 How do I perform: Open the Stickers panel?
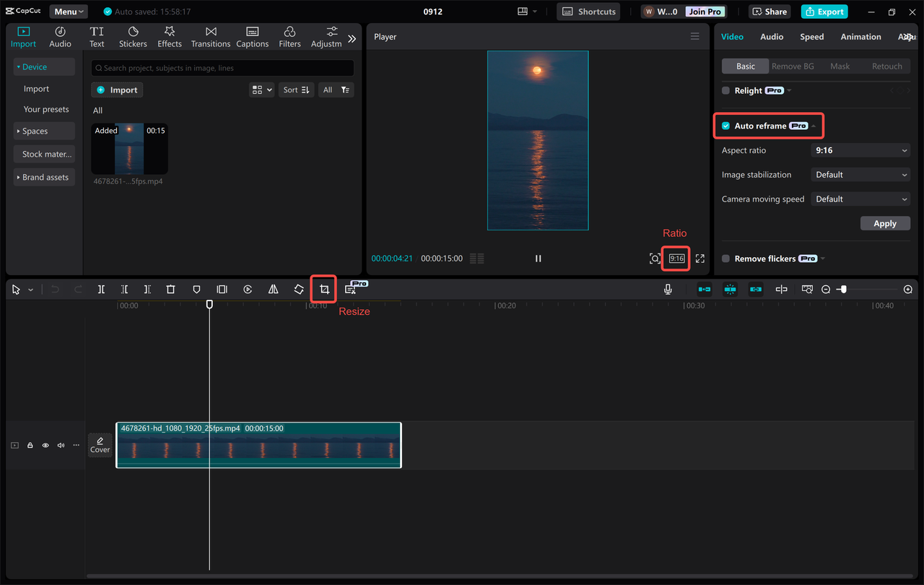pyautogui.click(x=133, y=36)
